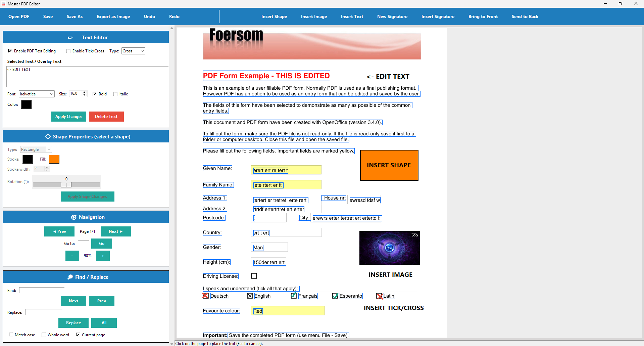Viewport: 644px width, 346px height.
Task: Choose Export as Image
Action: (x=113, y=16)
